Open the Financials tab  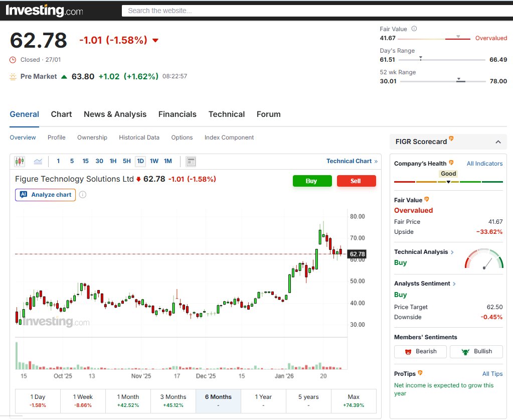pyautogui.click(x=178, y=114)
